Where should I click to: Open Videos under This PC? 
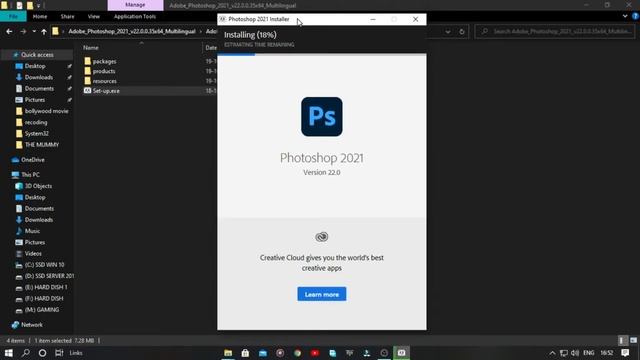pos(33,253)
